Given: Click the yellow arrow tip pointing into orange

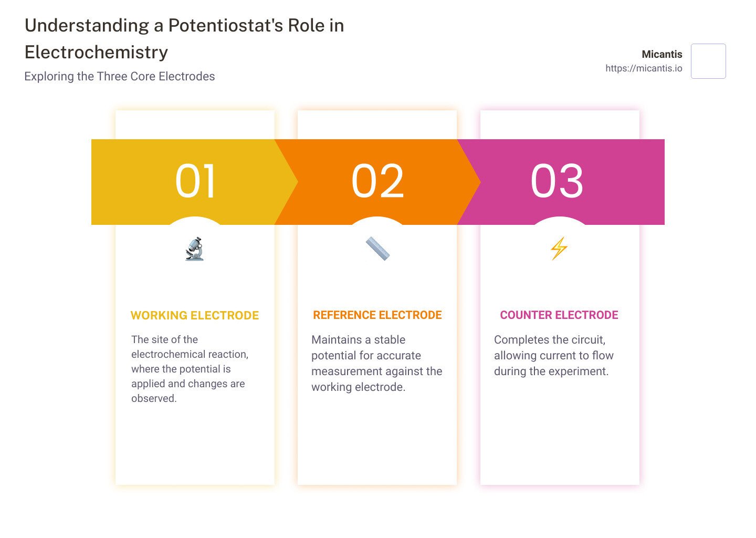Looking at the screenshot, I should tap(290, 182).
